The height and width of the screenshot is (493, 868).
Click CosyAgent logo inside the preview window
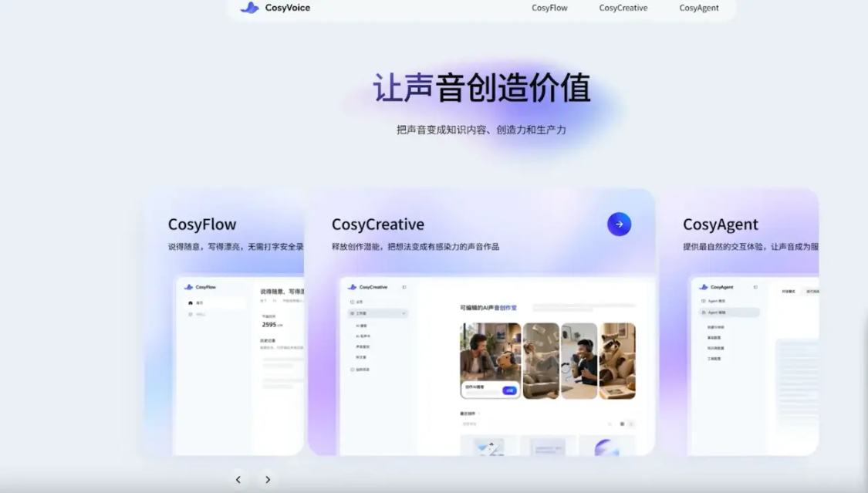716,287
